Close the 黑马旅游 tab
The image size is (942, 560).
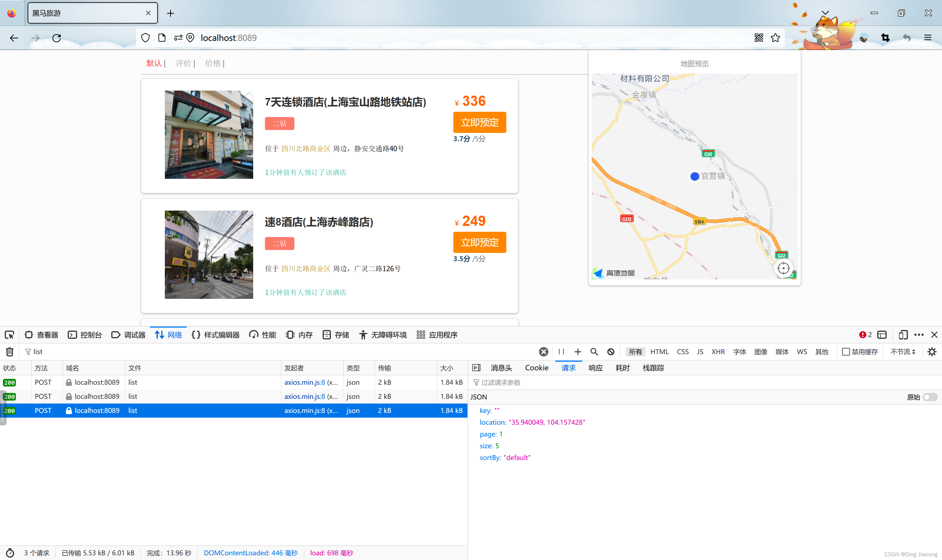148,13
